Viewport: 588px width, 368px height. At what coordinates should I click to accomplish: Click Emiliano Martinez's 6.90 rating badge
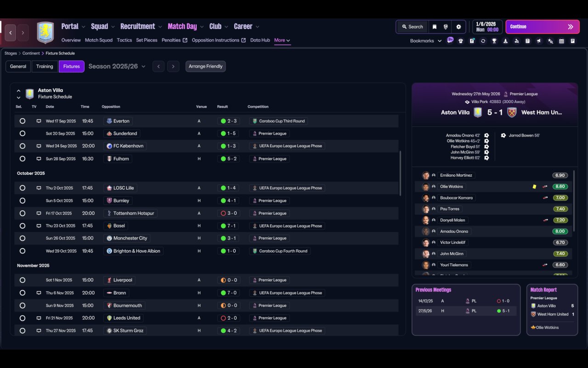coord(560,175)
